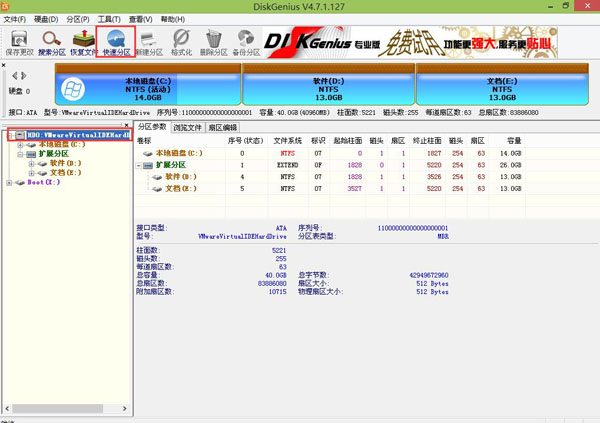Switch to the 扇区编辑 tab
The image size is (600, 423).
222,128
